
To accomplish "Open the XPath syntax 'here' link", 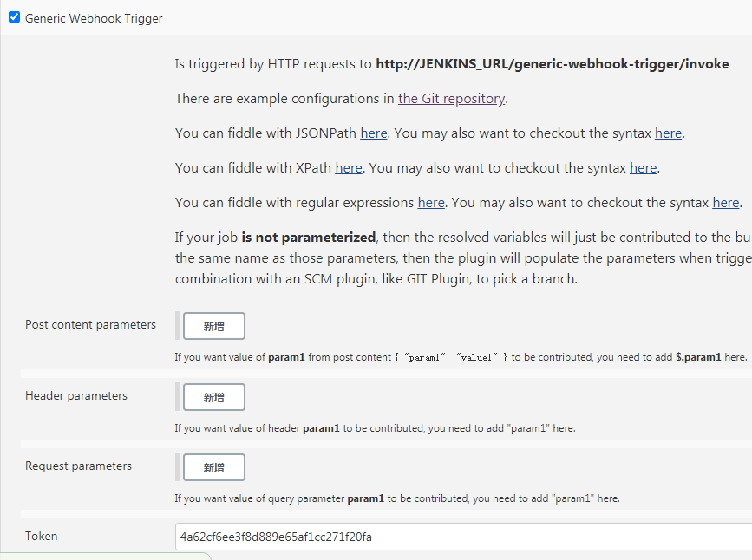I will tap(643, 168).
